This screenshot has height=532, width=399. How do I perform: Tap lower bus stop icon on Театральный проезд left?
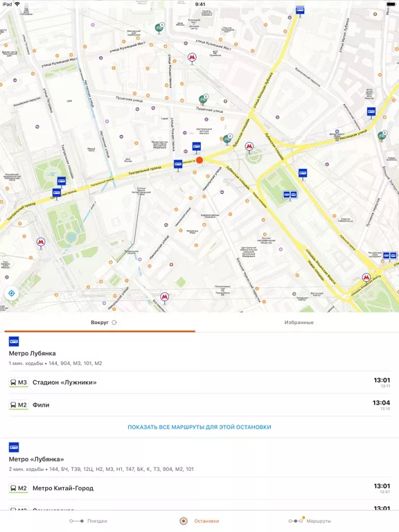tap(57, 193)
